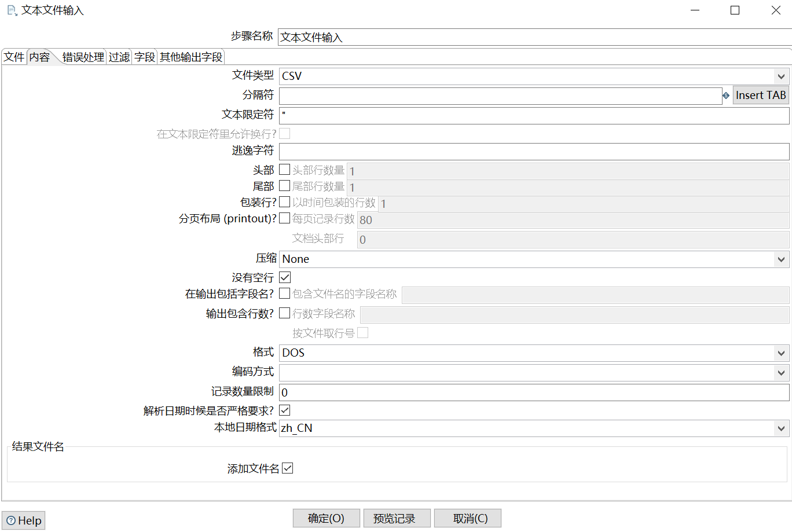Screen dimensions: 792x532
Task: Open the 格式 DOS dropdown
Action: (x=781, y=353)
